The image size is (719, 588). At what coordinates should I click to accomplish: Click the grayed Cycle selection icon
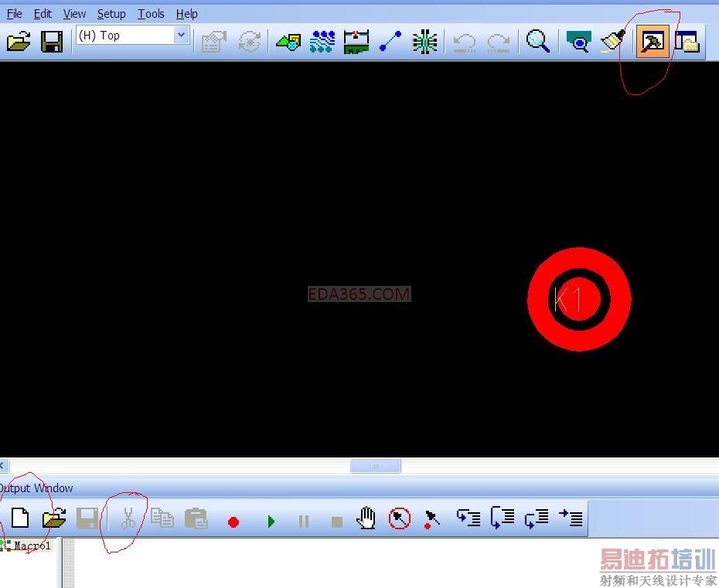pos(250,42)
